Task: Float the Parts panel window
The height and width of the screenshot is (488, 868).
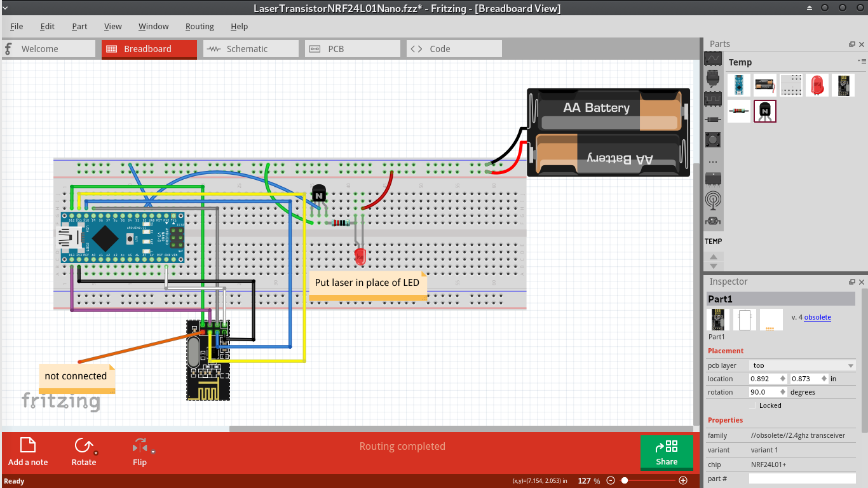Action: (x=852, y=44)
